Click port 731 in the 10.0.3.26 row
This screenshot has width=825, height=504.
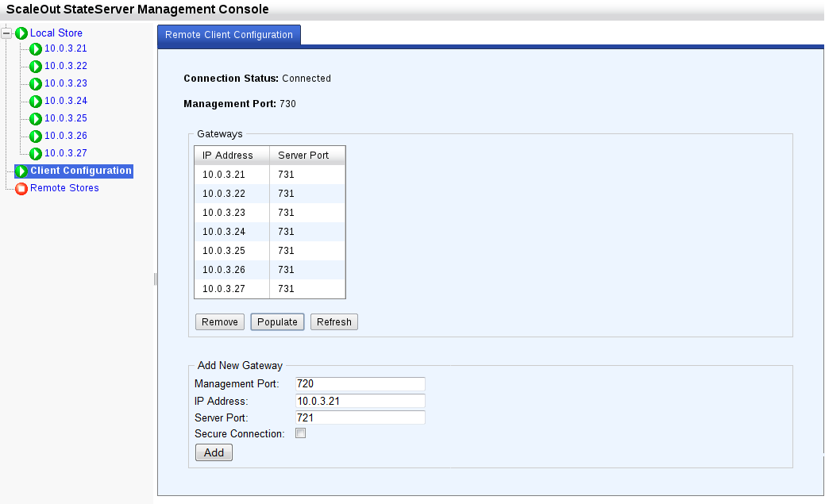tap(307, 269)
